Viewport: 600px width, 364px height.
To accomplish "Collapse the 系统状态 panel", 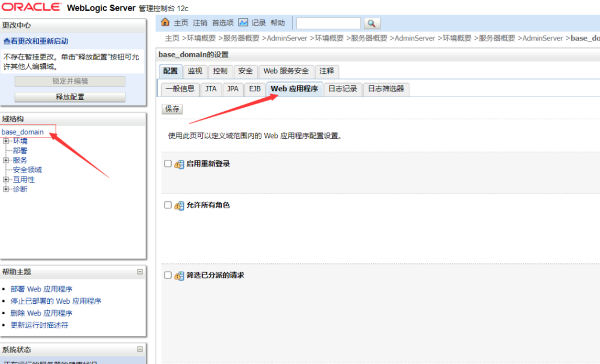I will coord(139,349).
